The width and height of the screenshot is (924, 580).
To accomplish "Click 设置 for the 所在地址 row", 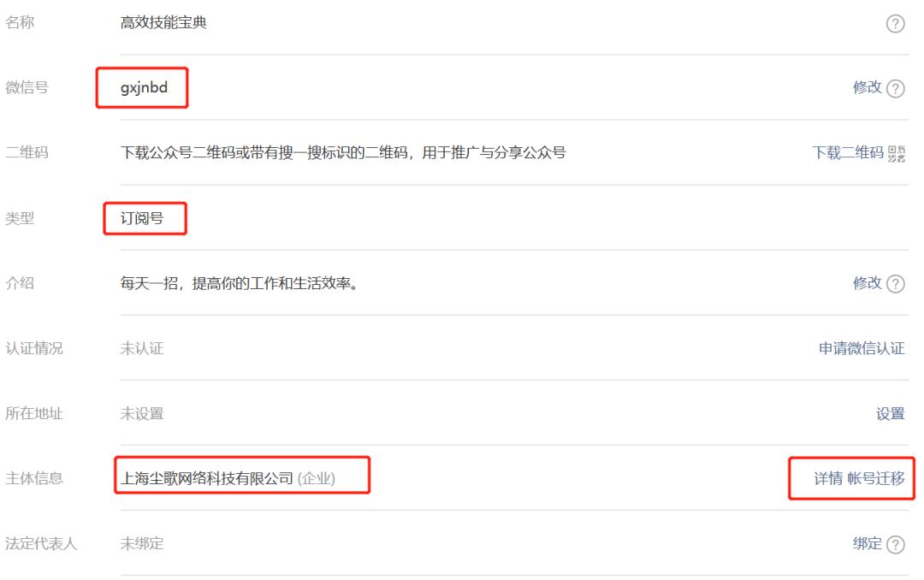I will (891, 414).
